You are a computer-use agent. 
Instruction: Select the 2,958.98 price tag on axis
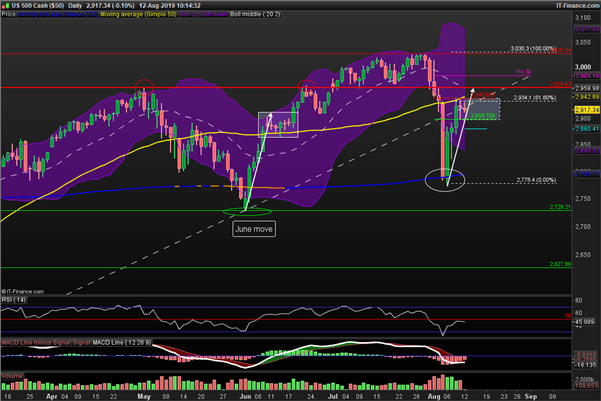(x=586, y=88)
